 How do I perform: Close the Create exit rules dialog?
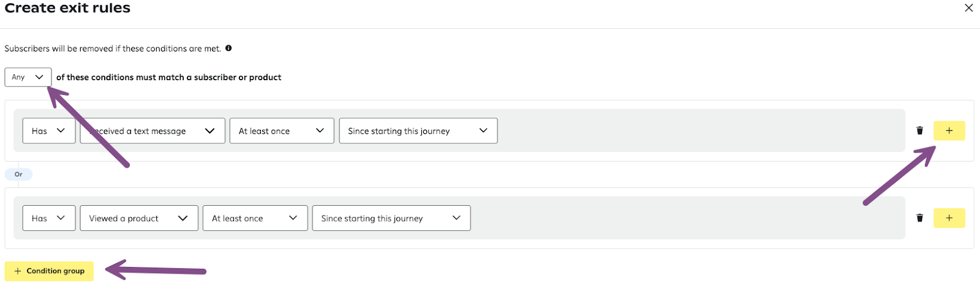click(968, 8)
